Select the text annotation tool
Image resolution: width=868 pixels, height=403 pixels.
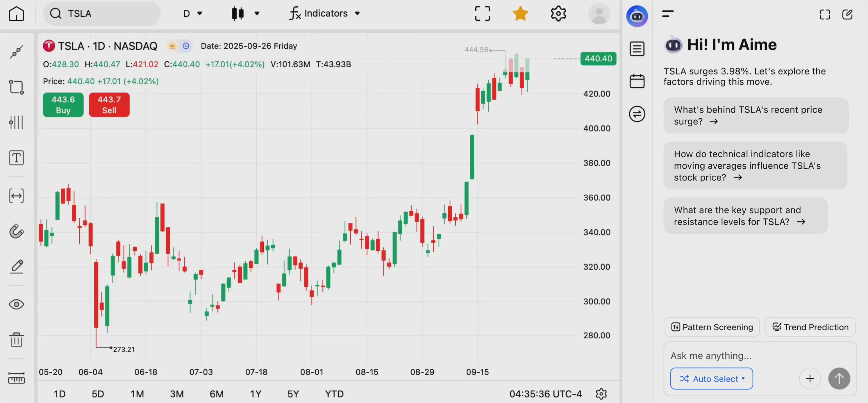click(x=16, y=158)
